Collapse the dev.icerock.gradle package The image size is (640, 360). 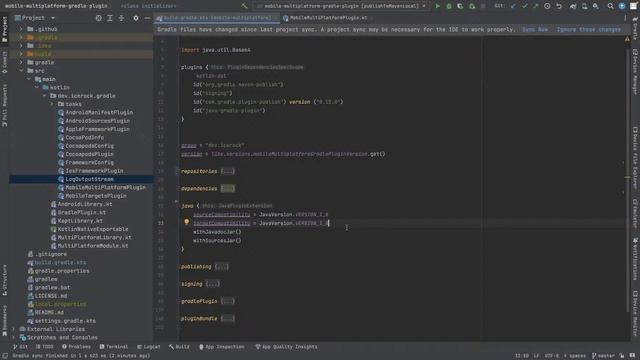44,96
